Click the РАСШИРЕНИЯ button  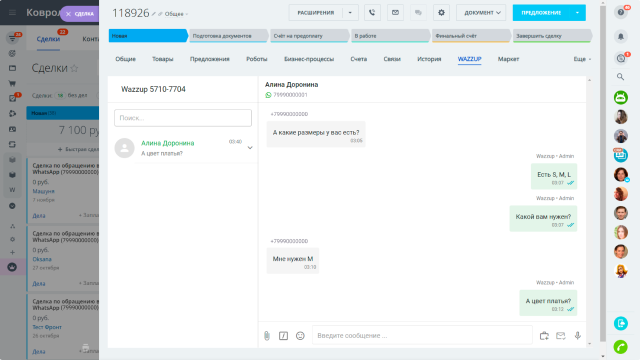pyautogui.click(x=316, y=13)
